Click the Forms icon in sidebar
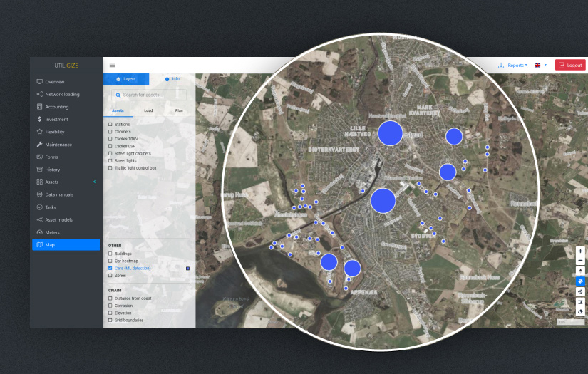 (39, 157)
